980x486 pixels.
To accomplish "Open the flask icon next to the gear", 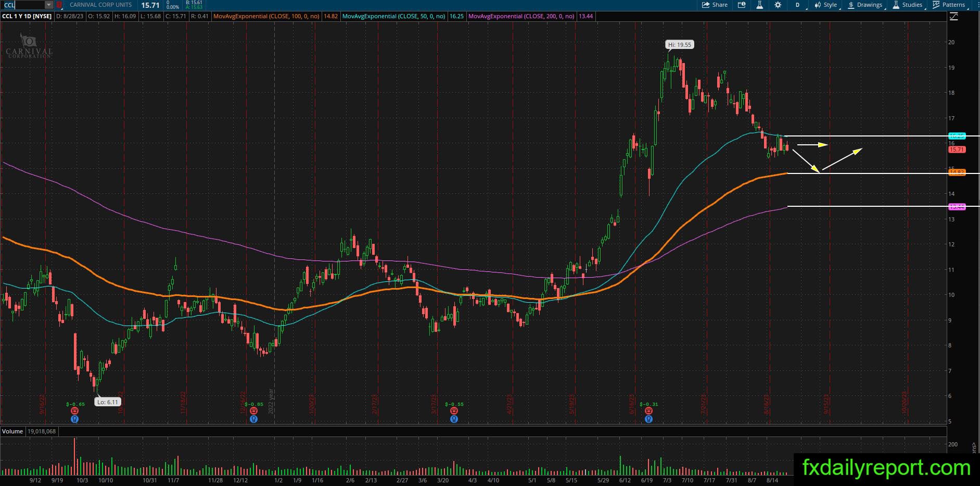I will [760, 5].
